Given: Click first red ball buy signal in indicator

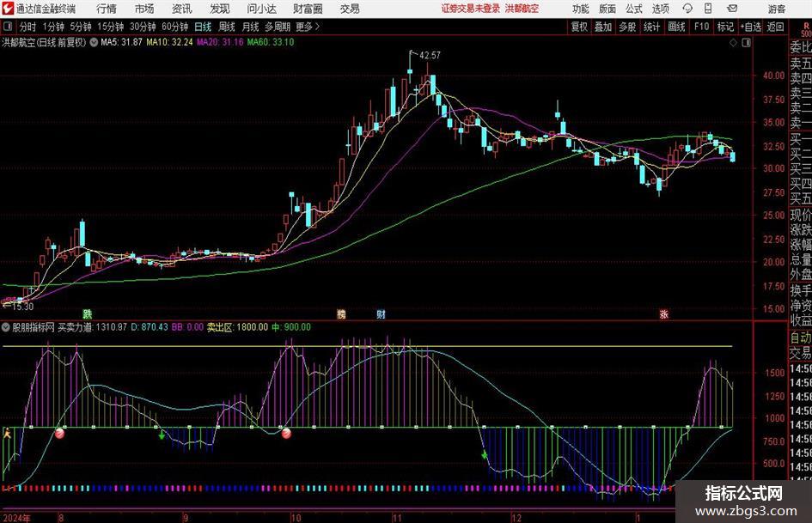Looking at the screenshot, I should [x=59, y=434].
